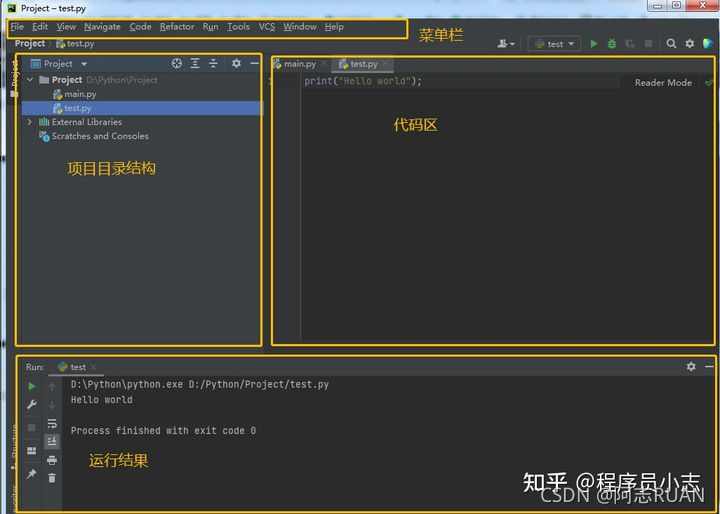Open the user account dropdown in toolbar
Viewport: 720px width, 514px height.
coord(506,44)
